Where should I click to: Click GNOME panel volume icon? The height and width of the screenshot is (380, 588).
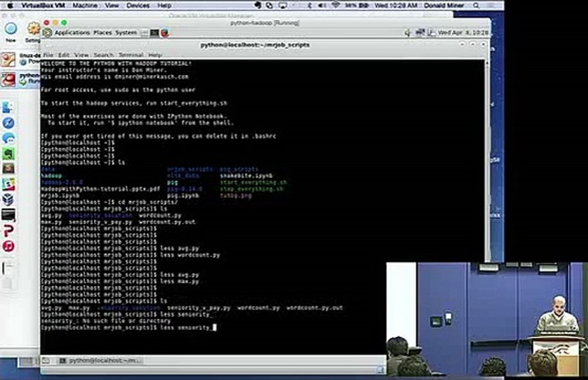pos(407,33)
